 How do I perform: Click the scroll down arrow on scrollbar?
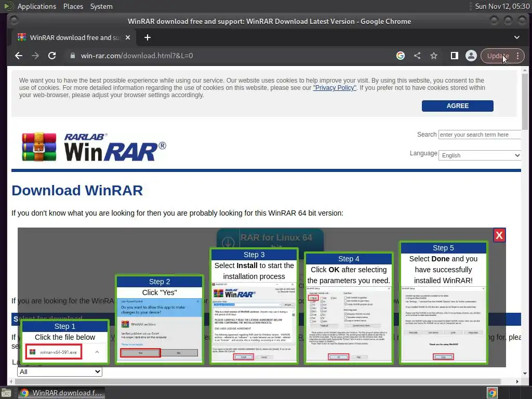[525, 374]
